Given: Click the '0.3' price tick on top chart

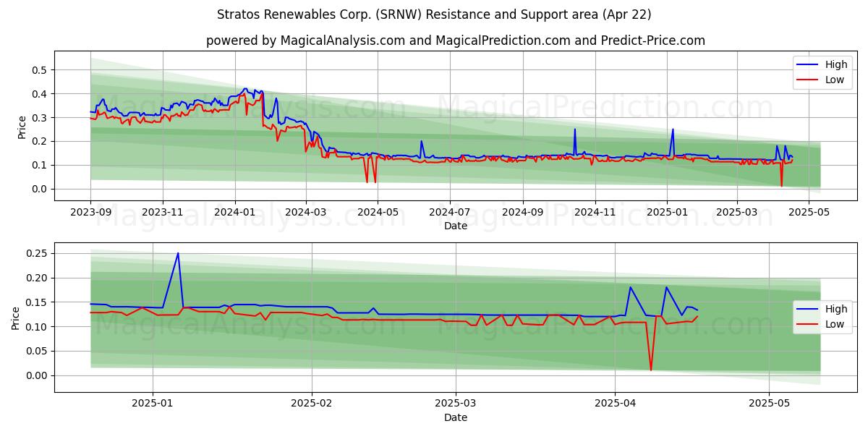Looking at the screenshot, I should 40,118.
